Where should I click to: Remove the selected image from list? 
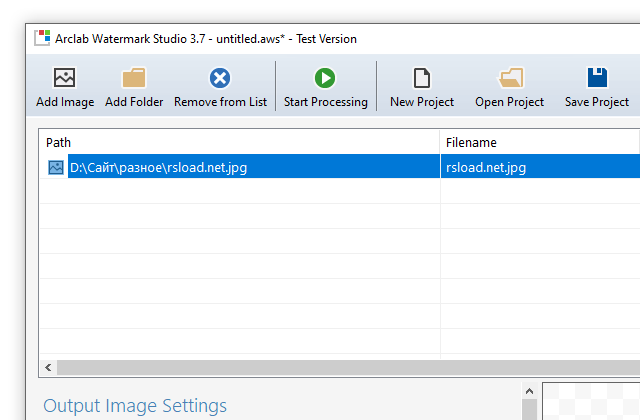click(220, 78)
